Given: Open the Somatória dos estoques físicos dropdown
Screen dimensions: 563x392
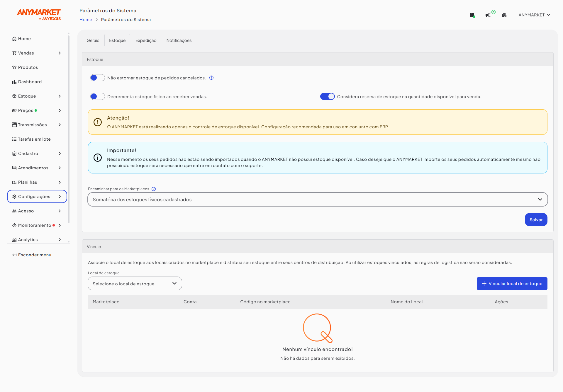Looking at the screenshot, I should (x=317, y=200).
